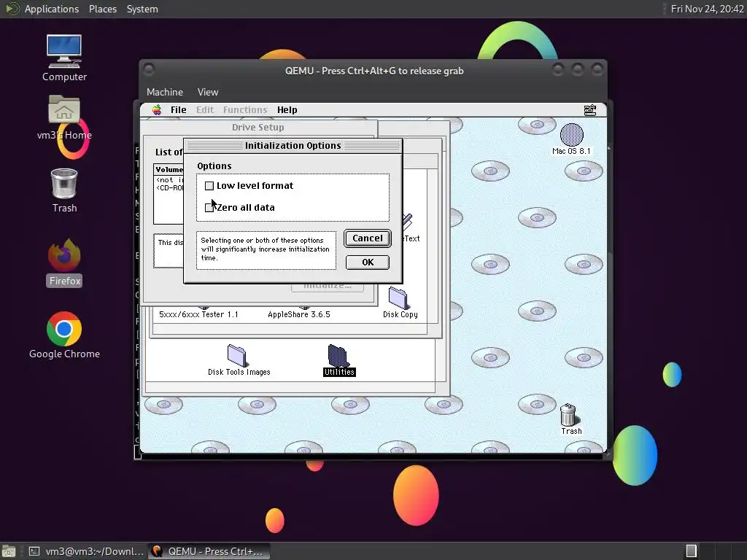Check the Low level format checkbox
The image size is (747, 560).
(x=209, y=186)
